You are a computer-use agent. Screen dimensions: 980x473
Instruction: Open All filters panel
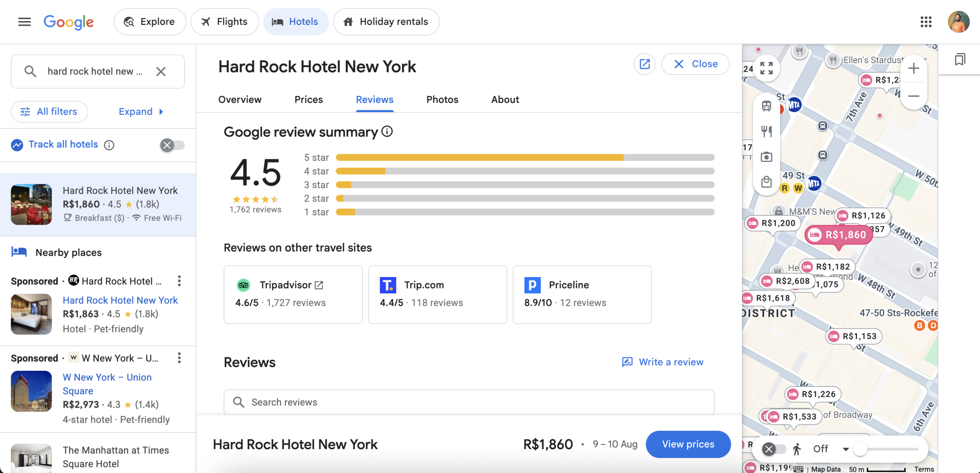tap(49, 112)
